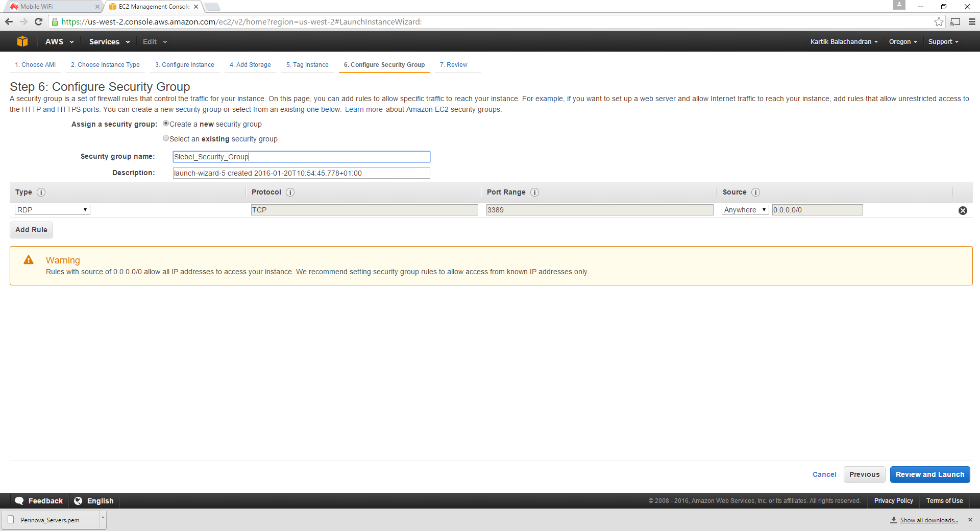Click the green padlock in address bar
Viewport: 980px width, 531px height.
(55, 21)
